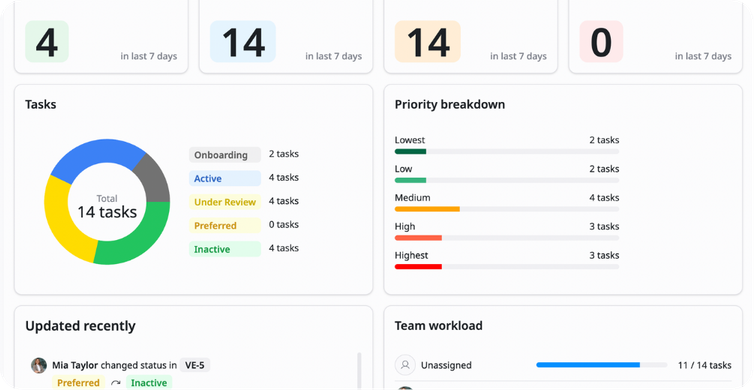Click '3 tasks' count beside Highest priority
Screen dimensions: 755x390
(x=604, y=255)
